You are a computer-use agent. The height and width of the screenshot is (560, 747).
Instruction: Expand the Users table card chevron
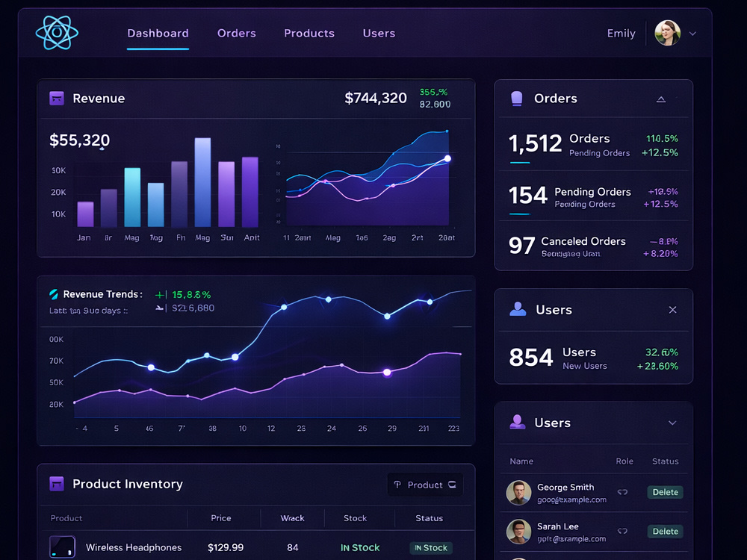[x=672, y=423]
